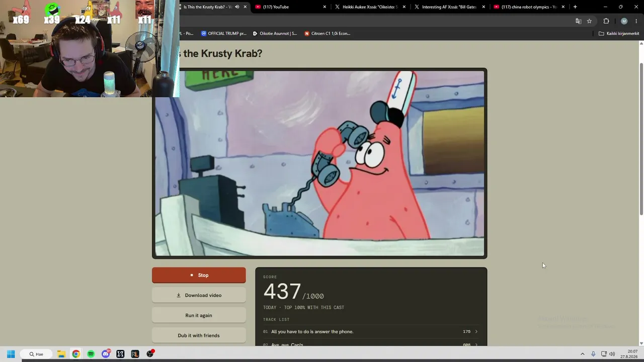Open the 'Kaikki kirjanmerkit' bookmarks folder
The image size is (644, 362).
[x=619, y=34]
